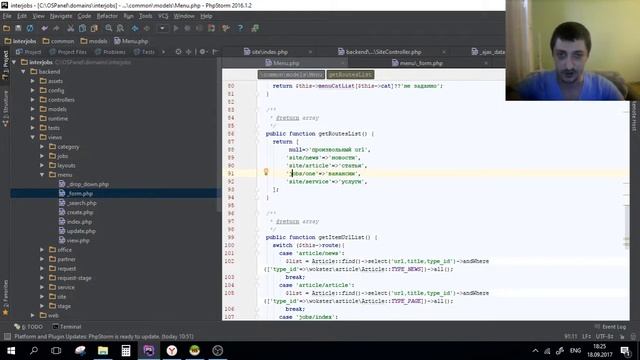The image size is (640, 360).
Task: Click the Redo toolbar icon
Action: (x=56, y=28)
